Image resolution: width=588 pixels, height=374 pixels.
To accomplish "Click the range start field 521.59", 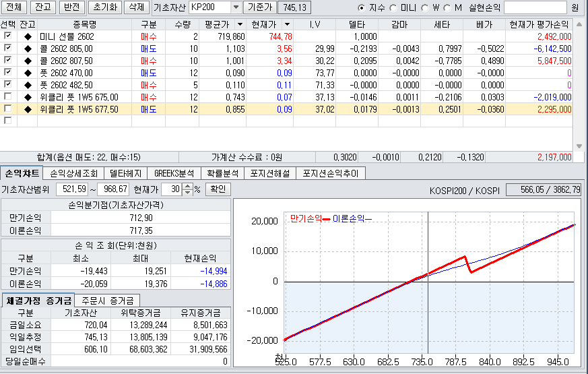I will point(72,189).
